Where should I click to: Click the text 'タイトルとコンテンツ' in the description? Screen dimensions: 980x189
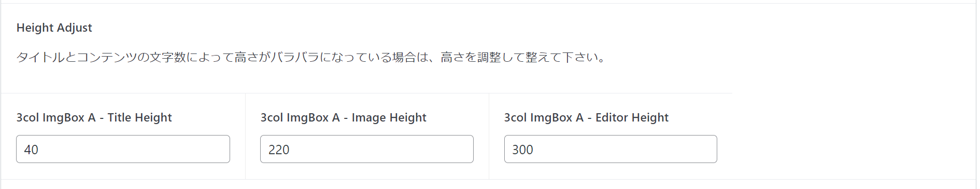click(77, 57)
